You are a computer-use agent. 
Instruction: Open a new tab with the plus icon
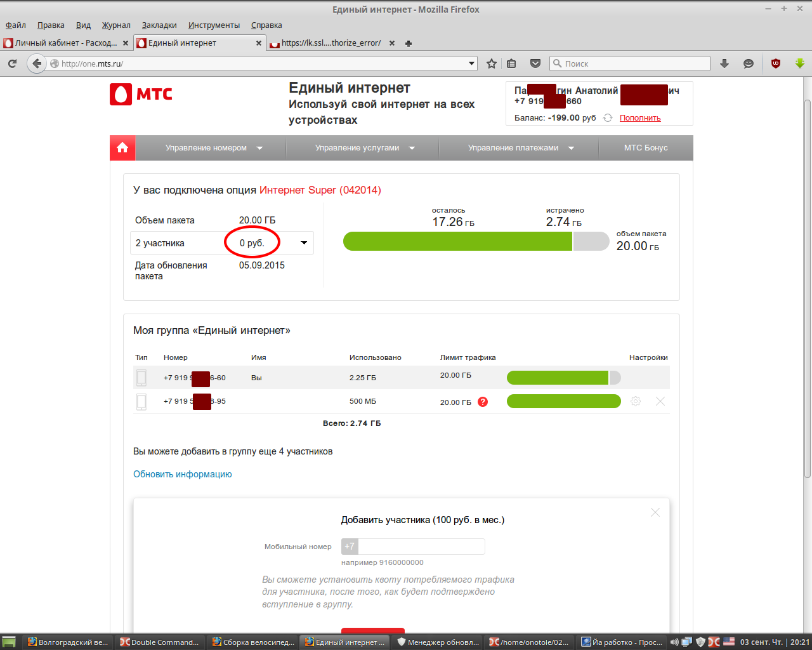(x=409, y=43)
